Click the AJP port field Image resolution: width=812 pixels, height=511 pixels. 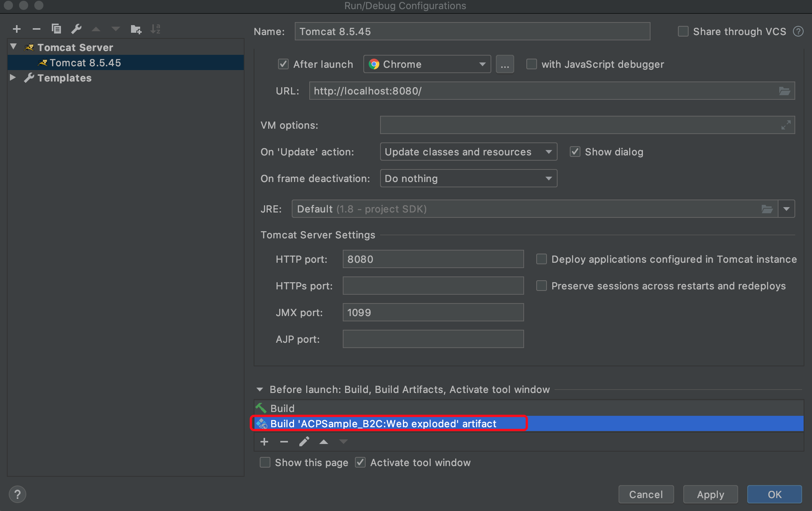[x=433, y=339]
